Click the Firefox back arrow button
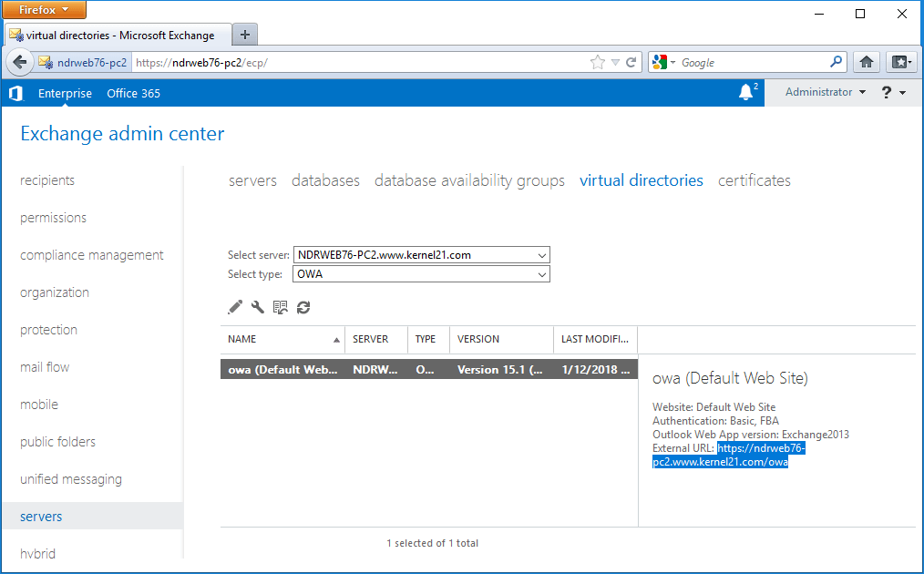This screenshot has width=924, height=574. click(x=19, y=62)
